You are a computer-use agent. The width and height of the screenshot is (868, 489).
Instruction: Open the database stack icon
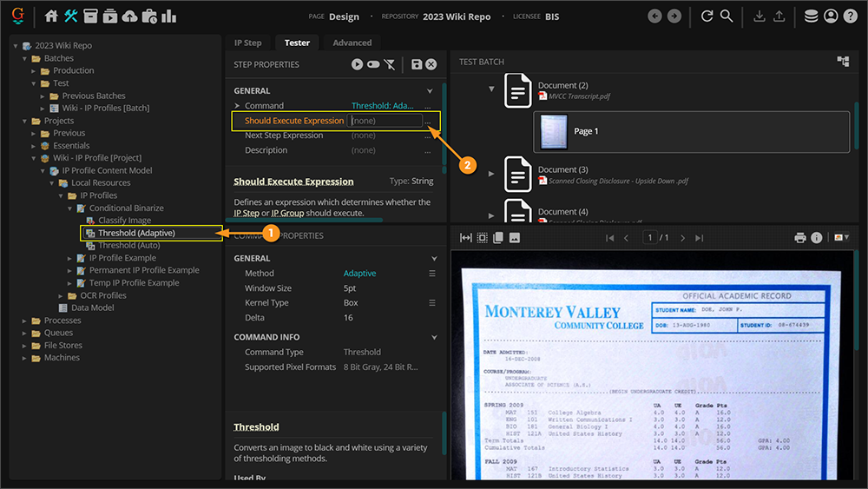(x=811, y=16)
